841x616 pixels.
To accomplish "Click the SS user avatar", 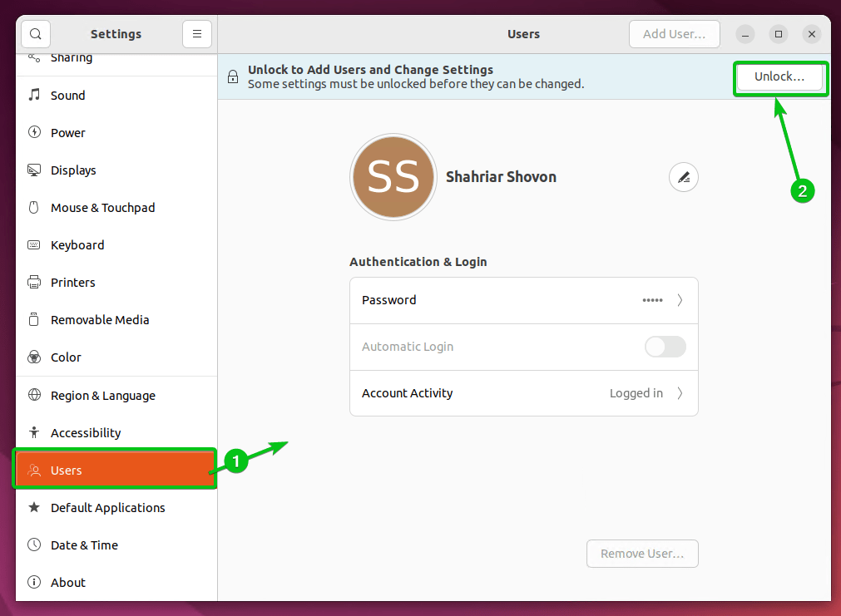I will pos(393,177).
